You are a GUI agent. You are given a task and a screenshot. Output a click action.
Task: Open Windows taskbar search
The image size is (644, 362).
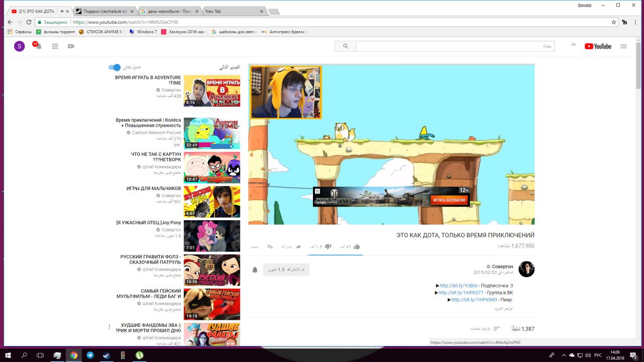[24, 355]
